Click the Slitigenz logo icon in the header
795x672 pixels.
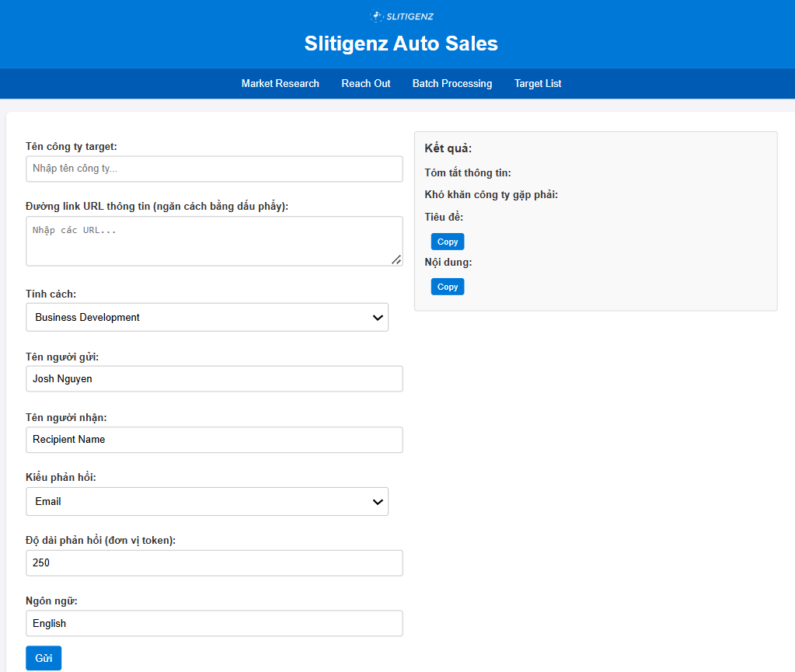click(378, 16)
